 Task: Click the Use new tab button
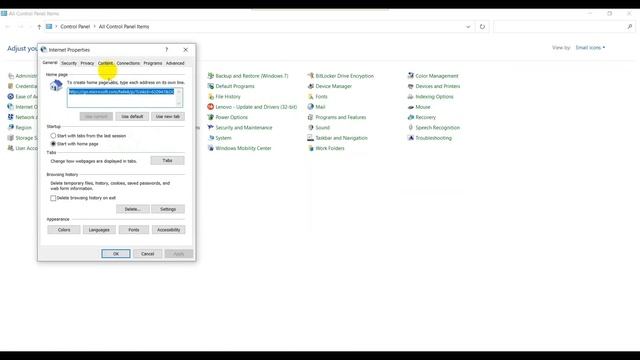pos(168,116)
